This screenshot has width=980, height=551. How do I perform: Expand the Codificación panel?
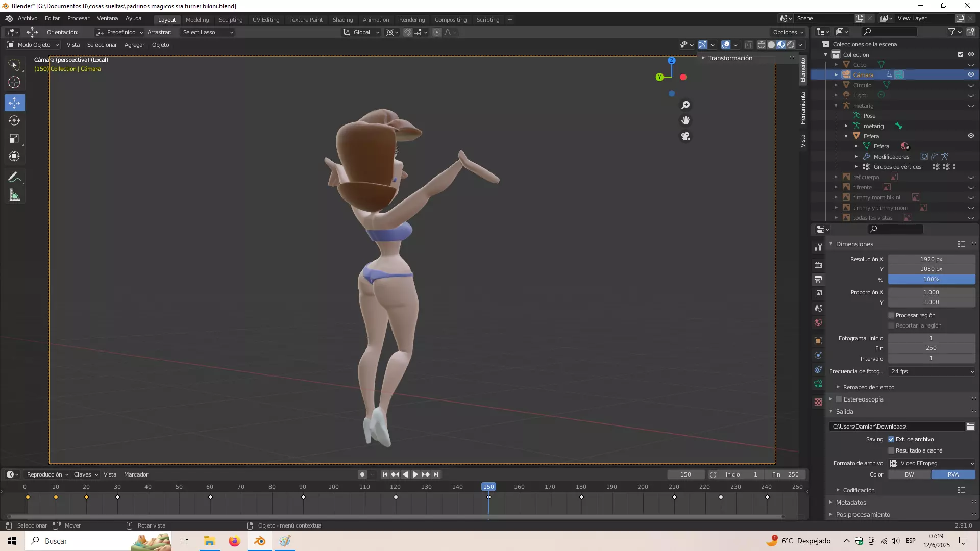[x=859, y=490]
